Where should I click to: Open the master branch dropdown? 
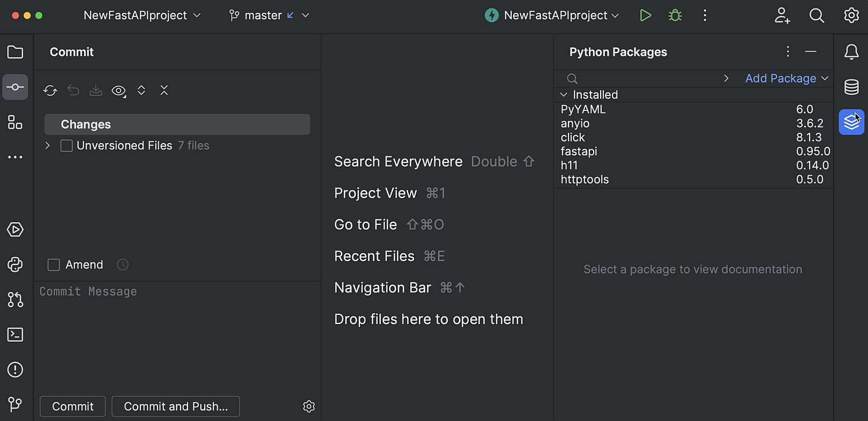[269, 16]
